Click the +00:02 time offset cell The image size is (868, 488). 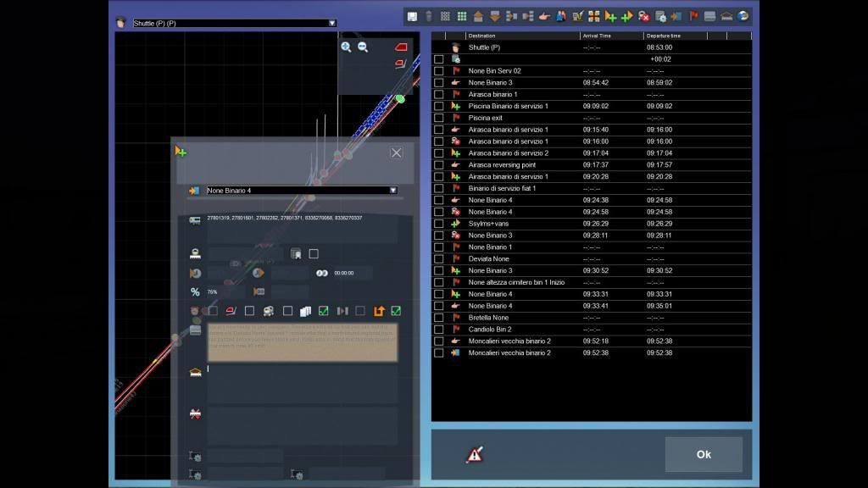coord(660,59)
